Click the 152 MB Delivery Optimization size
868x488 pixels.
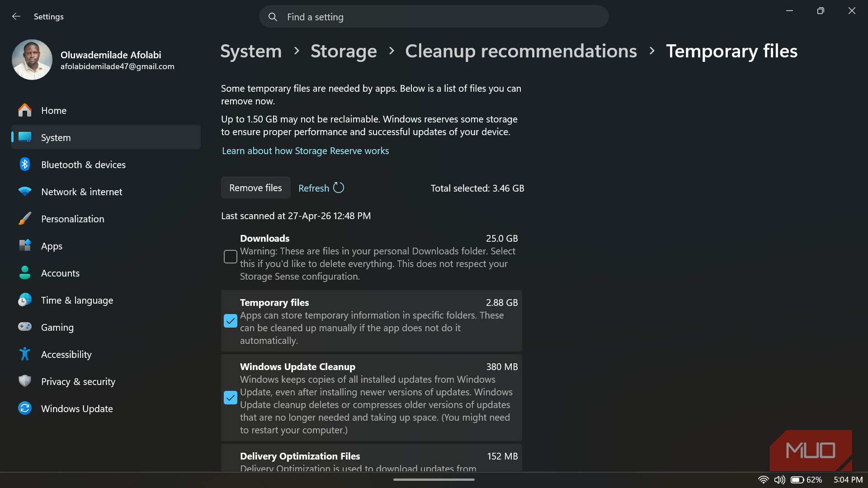502,456
